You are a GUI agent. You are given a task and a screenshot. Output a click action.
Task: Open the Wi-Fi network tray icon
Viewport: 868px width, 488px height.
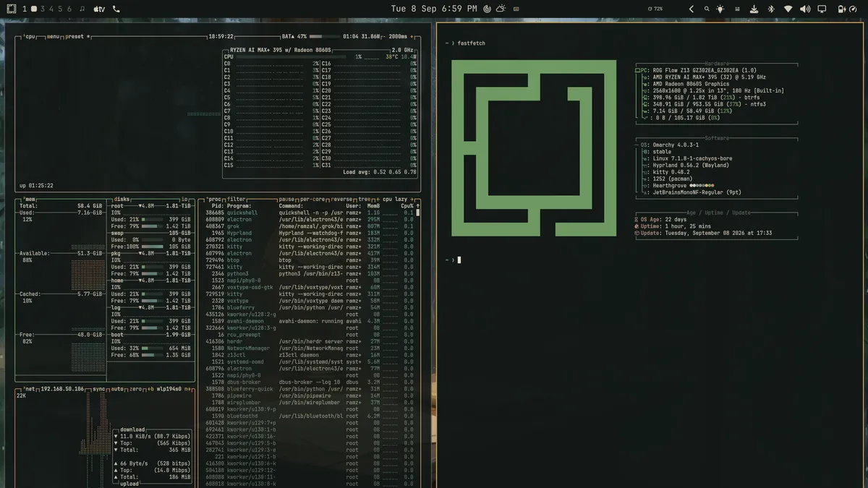coord(788,9)
